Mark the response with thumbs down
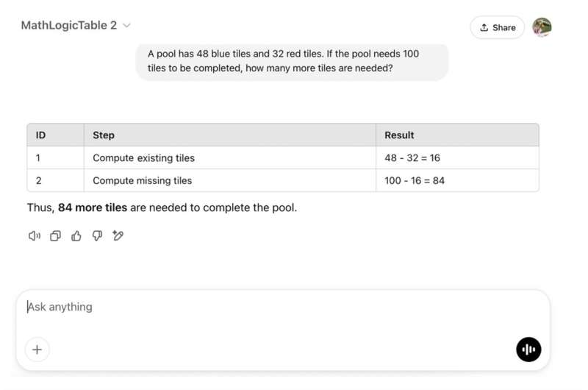This screenshot has width=588, height=390. click(x=97, y=236)
